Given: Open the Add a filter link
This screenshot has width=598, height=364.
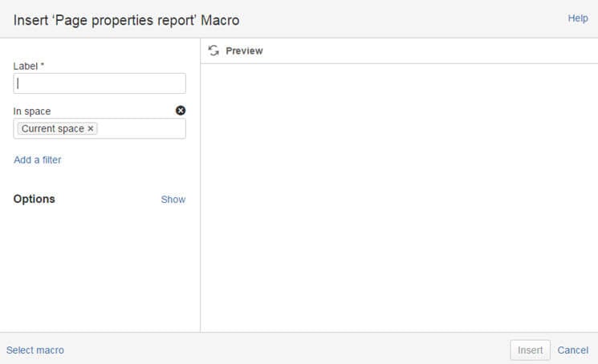Looking at the screenshot, I should [x=38, y=160].
